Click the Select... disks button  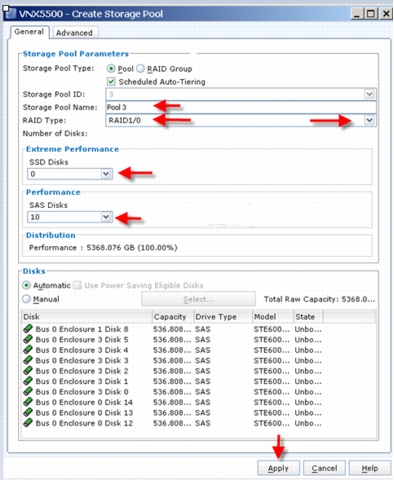[198, 299]
